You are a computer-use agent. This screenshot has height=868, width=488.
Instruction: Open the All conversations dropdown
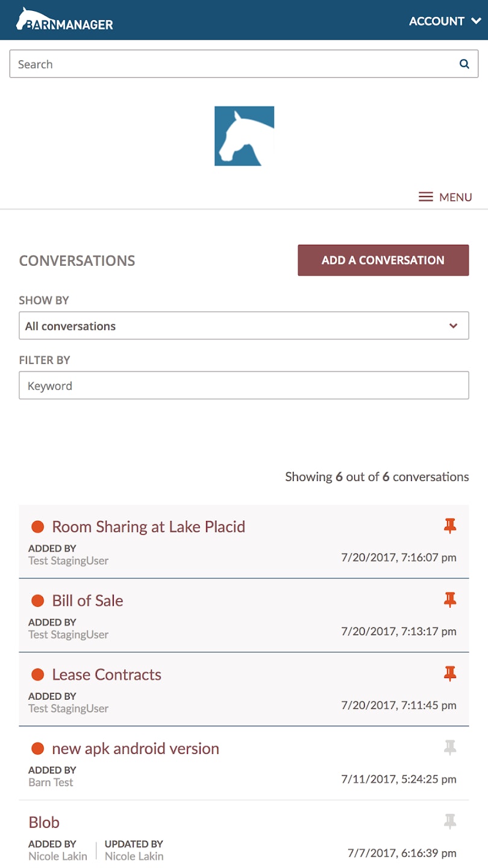243,326
